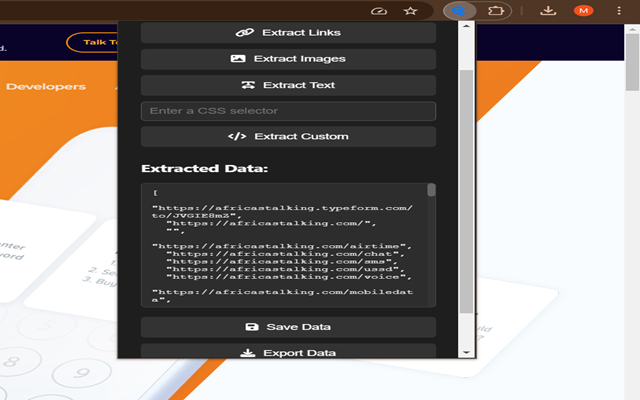Click the africastalking.com/airtime URL text
Image resolution: width=640 pixels, height=400 pixels.
282,246
